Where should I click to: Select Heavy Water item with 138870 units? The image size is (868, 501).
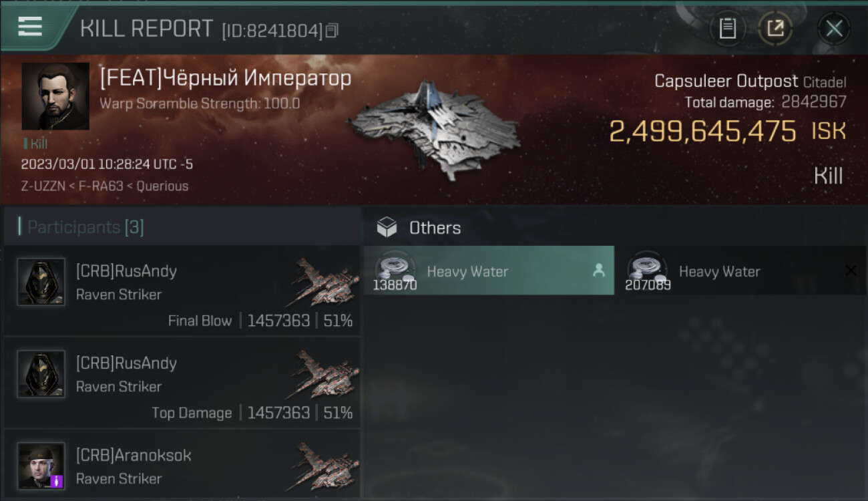click(x=489, y=271)
